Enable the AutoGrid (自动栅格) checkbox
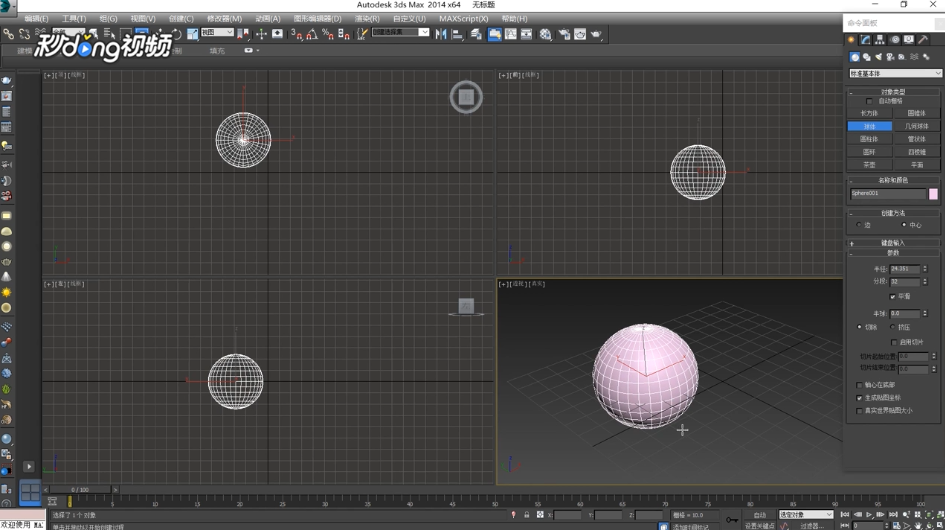The image size is (945, 530). tap(870, 101)
